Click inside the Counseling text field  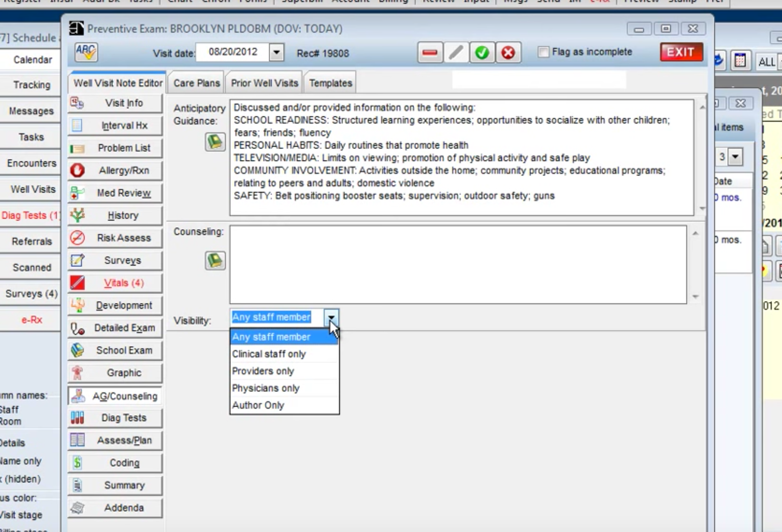pos(458,264)
